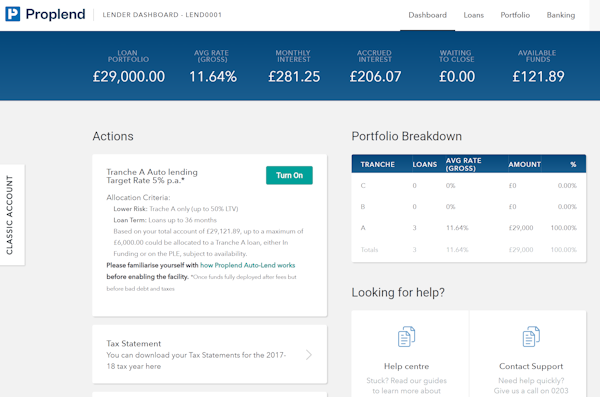Expand the Tax Statement chevron arrow
Viewport: 600px width, 397px height.
click(309, 355)
